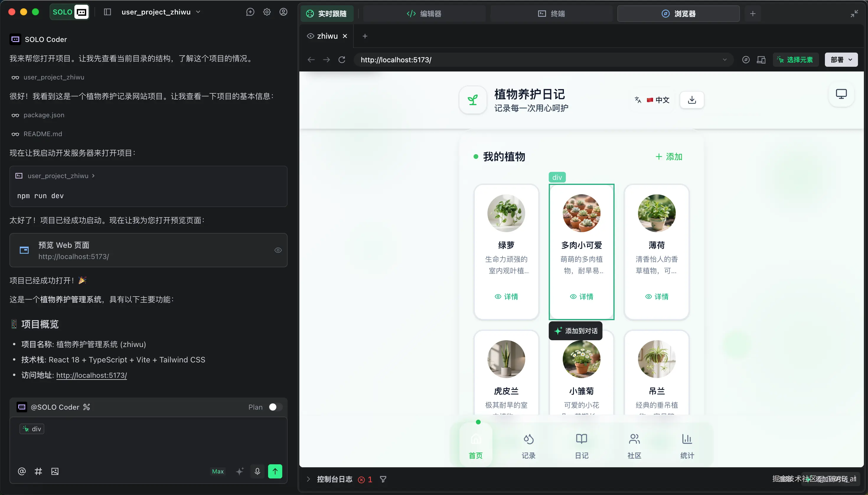This screenshot has width=868, height=495.
Task: Click the image attachment icon
Action: 55,471
